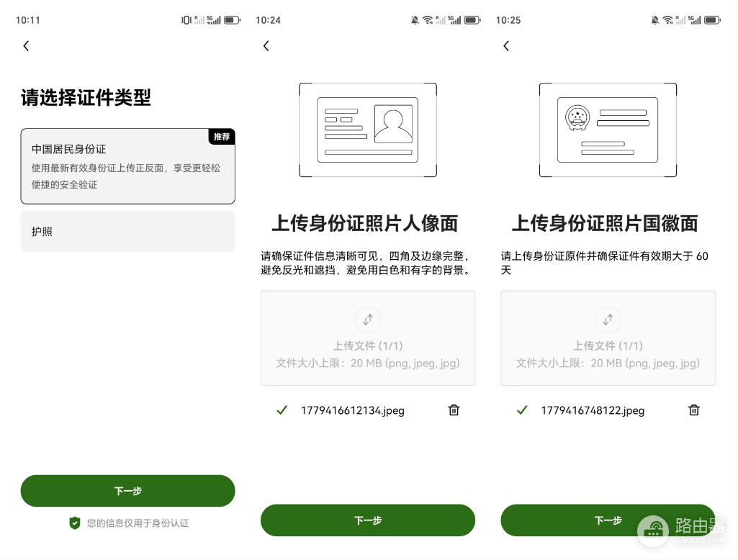Tap the heading 请选择证件类型

pos(86,97)
